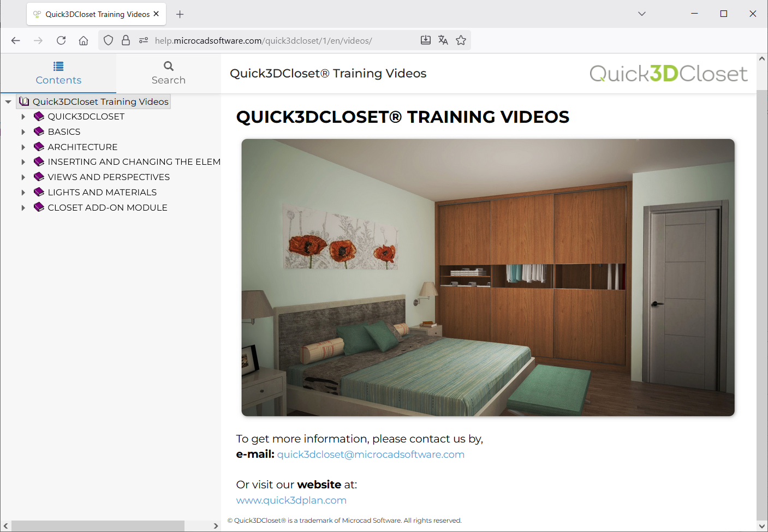Click the book icon next to ARCHITECTURE
Image resolution: width=768 pixels, height=532 pixels.
(39, 147)
